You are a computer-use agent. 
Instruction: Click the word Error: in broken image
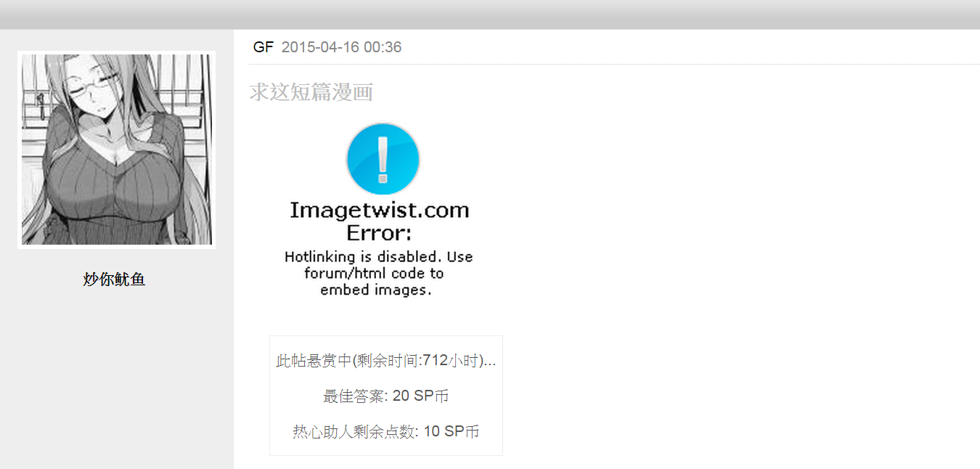(379, 234)
